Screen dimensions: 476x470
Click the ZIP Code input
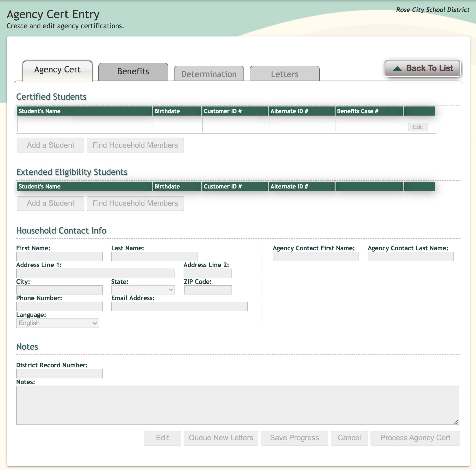pos(208,290)
